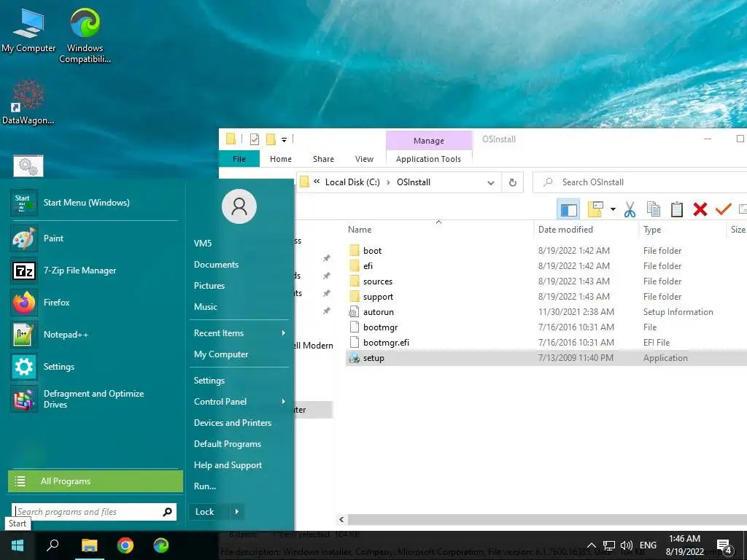Click the Cut scissors icon in Explorer
This screenshot has height=560, width=747.
[x=630, y=209]
